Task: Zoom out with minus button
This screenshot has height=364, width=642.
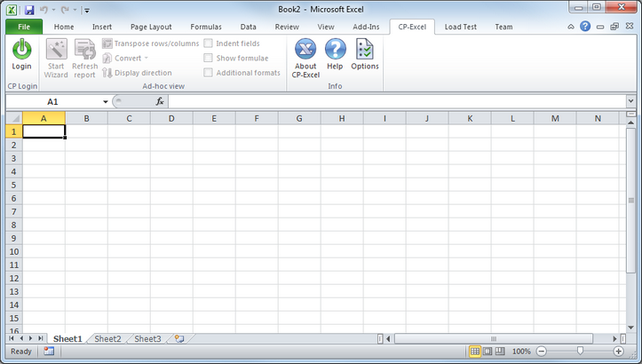Action: [x=542, y=351]
